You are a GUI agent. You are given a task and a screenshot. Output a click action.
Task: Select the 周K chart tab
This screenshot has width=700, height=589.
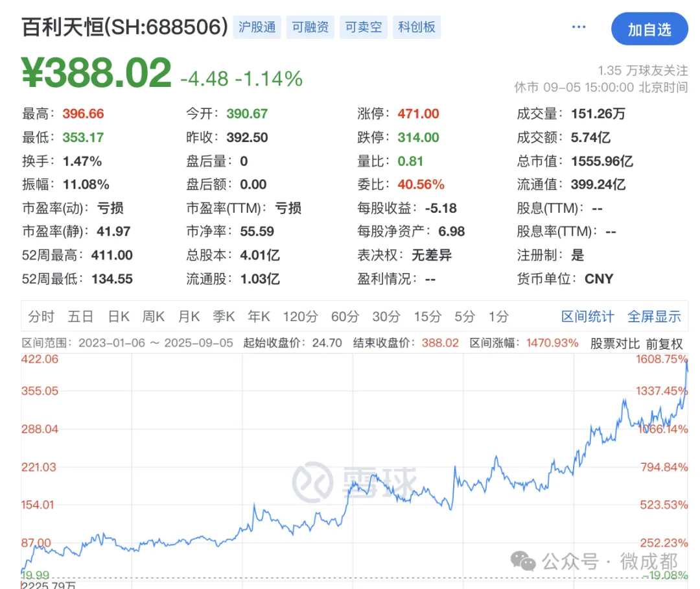pos(154,317)
